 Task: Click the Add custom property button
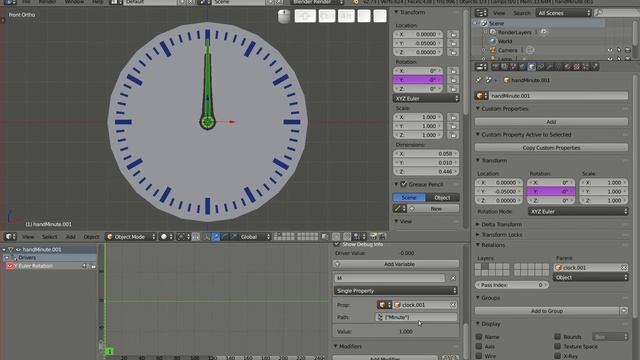pos(551,122)
